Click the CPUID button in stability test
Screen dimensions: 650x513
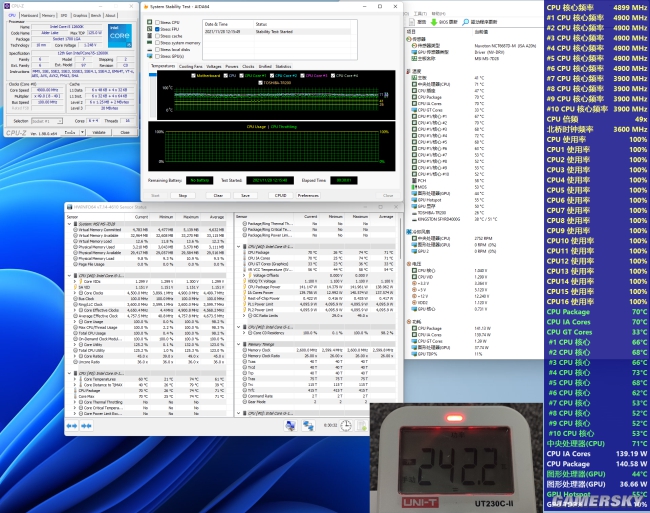pos(280,195)
